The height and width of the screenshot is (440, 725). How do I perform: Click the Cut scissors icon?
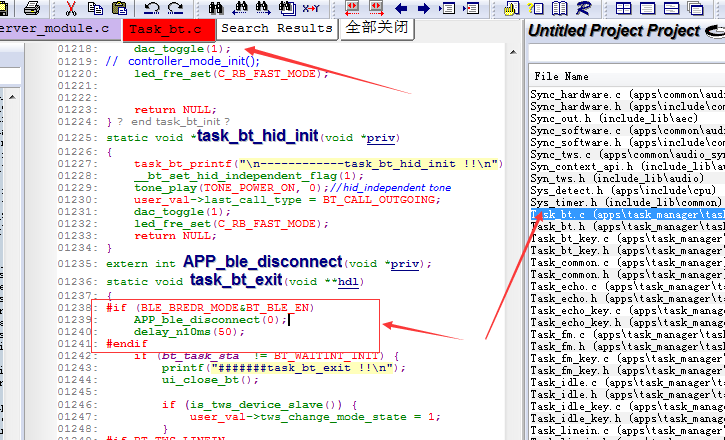click(x=71, y=7)
